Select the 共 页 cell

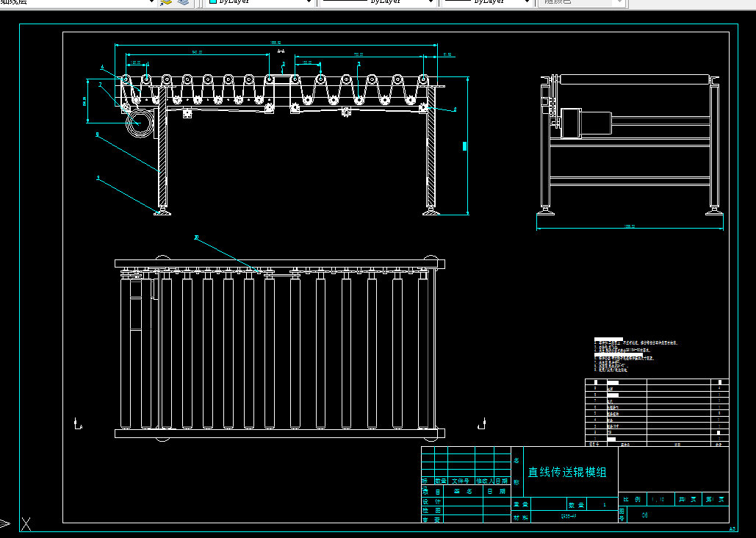[x=687, y=499]
